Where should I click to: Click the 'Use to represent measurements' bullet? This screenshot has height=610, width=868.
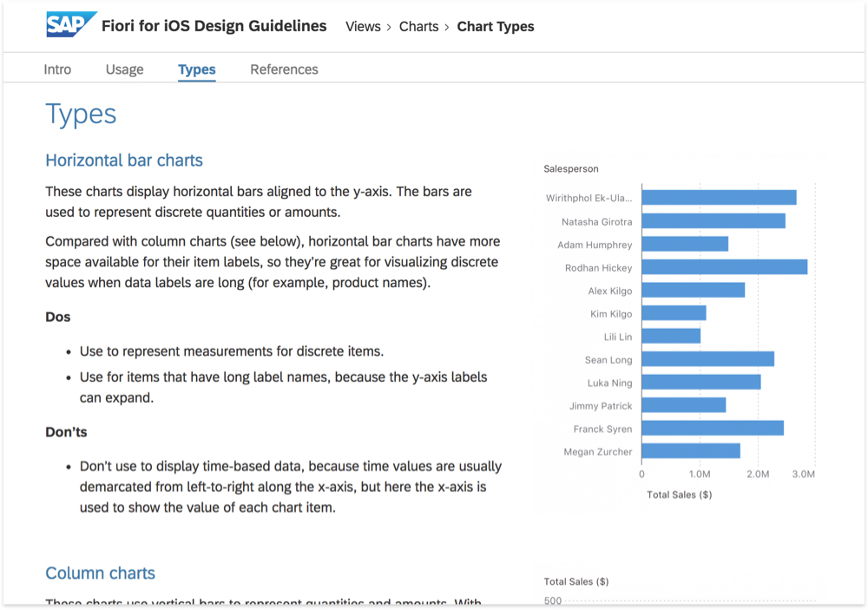tap(232, 351)
